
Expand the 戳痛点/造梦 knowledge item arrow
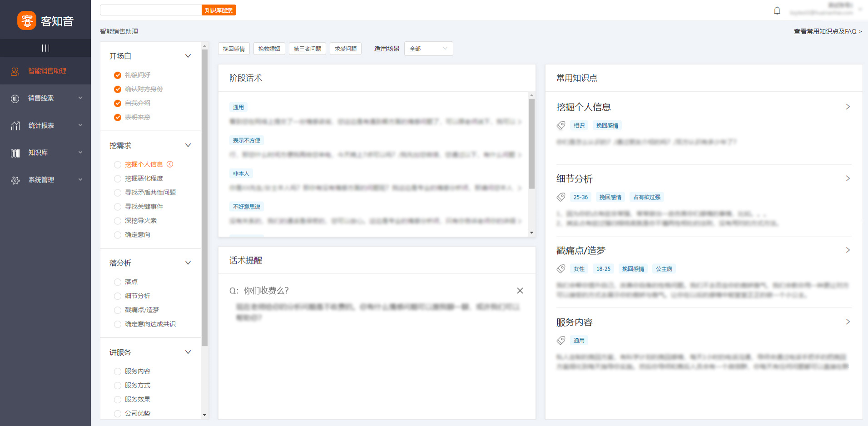click(847, 250)
